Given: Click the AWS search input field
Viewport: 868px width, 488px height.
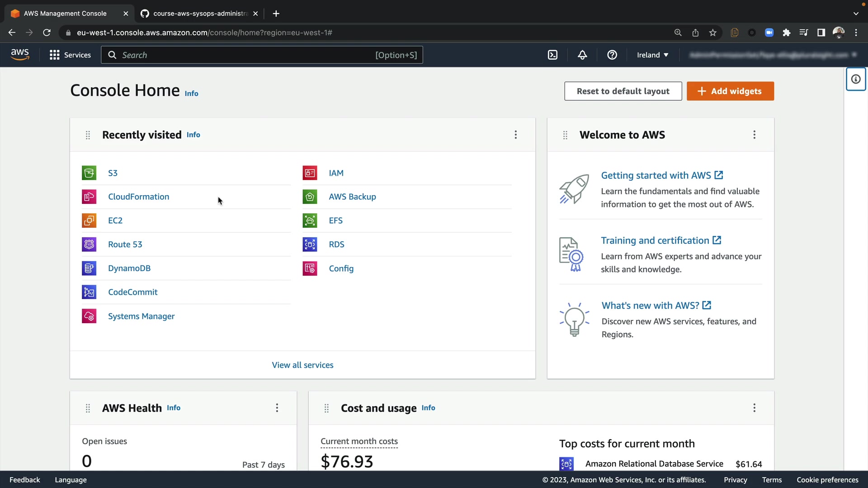Looking at the screenshot, I should click(244, 55).
